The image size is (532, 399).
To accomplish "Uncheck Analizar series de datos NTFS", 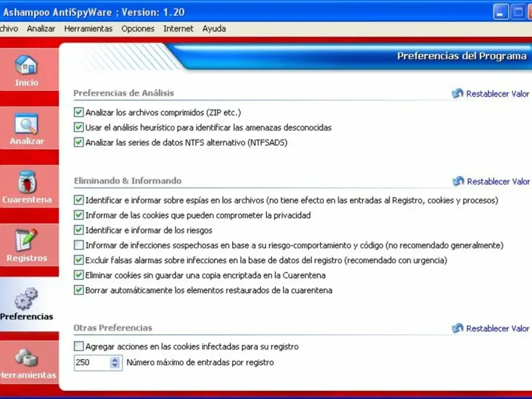I will [x=78, y=142].
